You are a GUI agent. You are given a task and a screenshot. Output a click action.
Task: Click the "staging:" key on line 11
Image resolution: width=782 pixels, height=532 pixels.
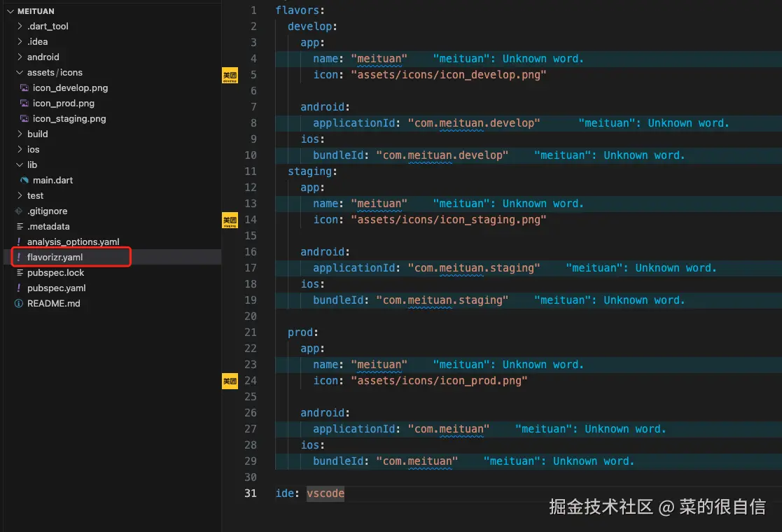point(313,171)
